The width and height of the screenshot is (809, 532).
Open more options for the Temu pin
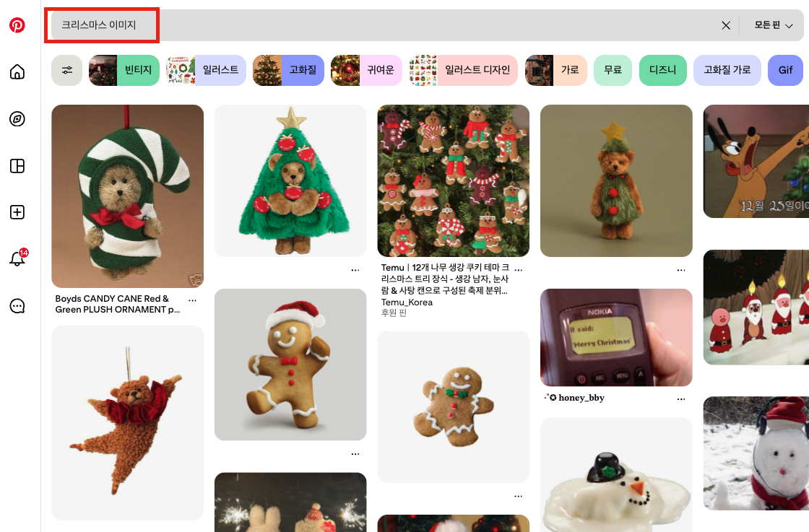[519, 269]
